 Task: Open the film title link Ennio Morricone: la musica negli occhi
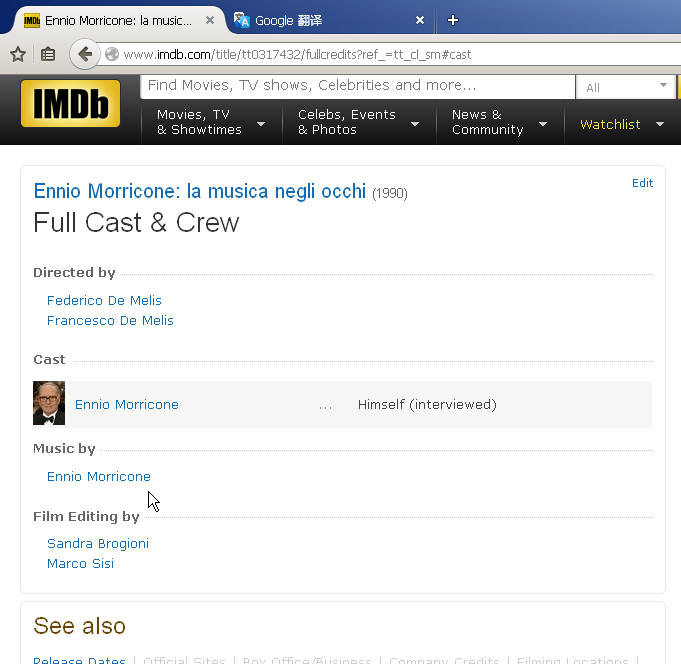coord(200,192)
